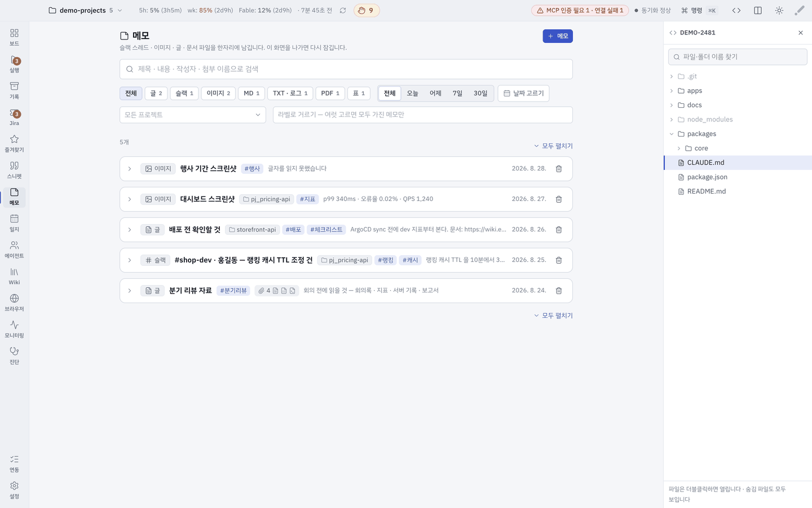812x508 pixels.
Task: Open 설정 gear in sidebar
Action: coord(14,490)
